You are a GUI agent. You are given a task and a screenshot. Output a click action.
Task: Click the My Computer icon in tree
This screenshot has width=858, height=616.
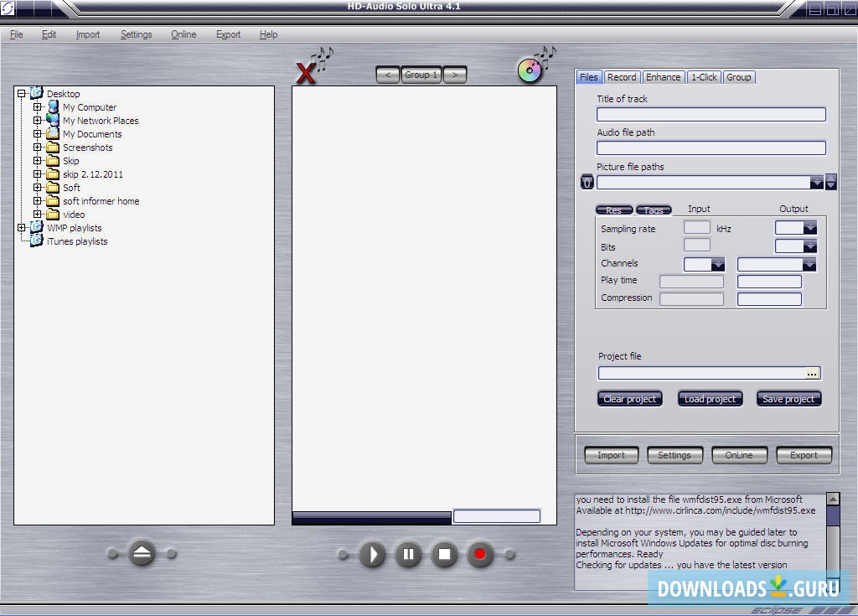click(x=53, y=106)
